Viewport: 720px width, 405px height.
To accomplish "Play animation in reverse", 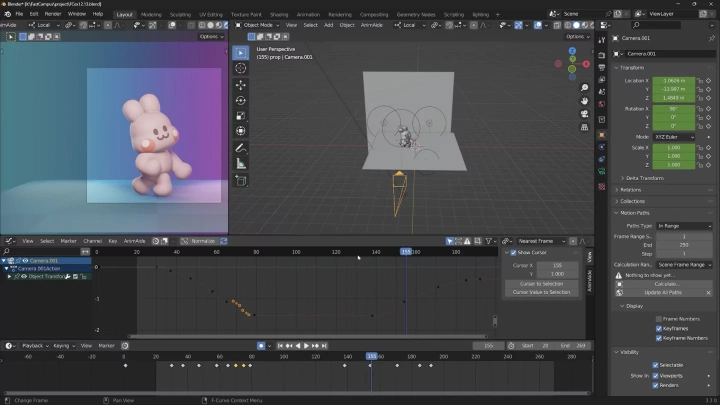I will [298, 346].
